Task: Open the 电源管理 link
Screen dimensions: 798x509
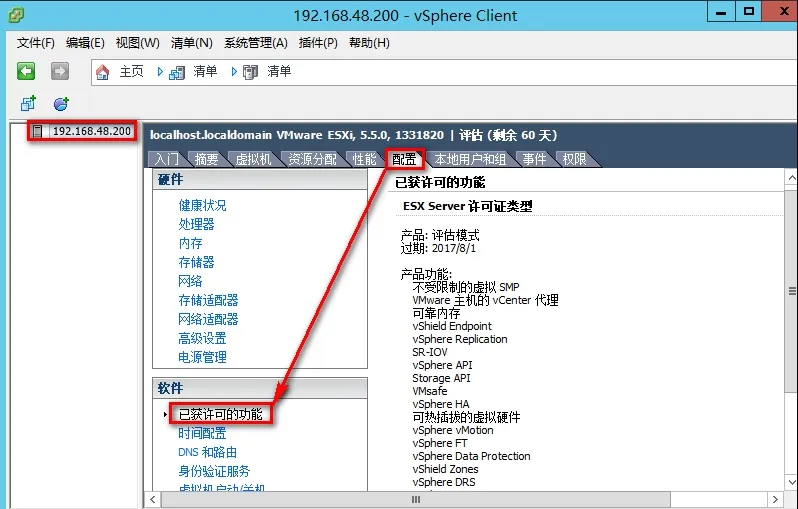Action: click(x=202, y=357)
